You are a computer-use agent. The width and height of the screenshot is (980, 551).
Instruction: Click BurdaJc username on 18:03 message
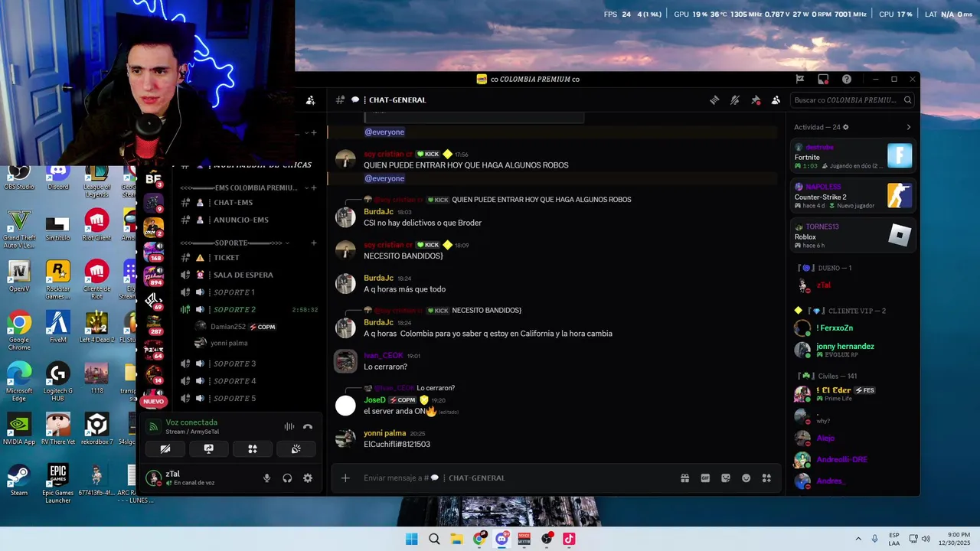[x=378, y=212]
